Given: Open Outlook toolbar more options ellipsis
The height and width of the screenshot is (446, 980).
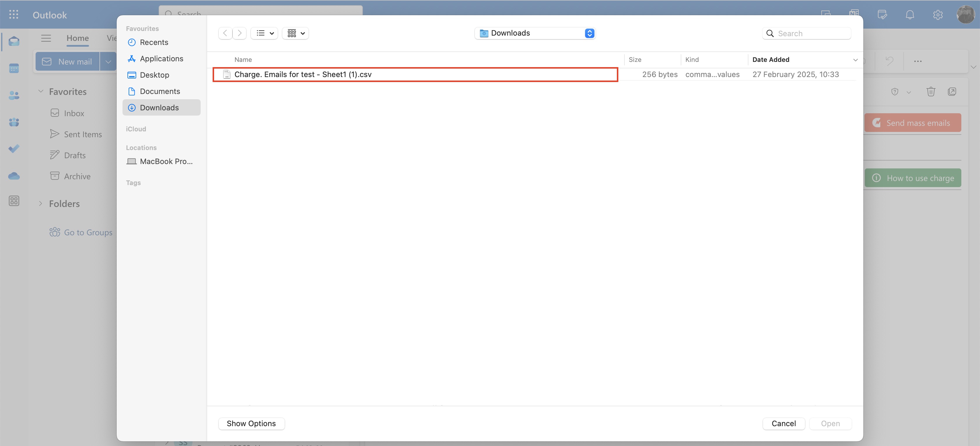Looking at the screenshot, I should 918,61.
